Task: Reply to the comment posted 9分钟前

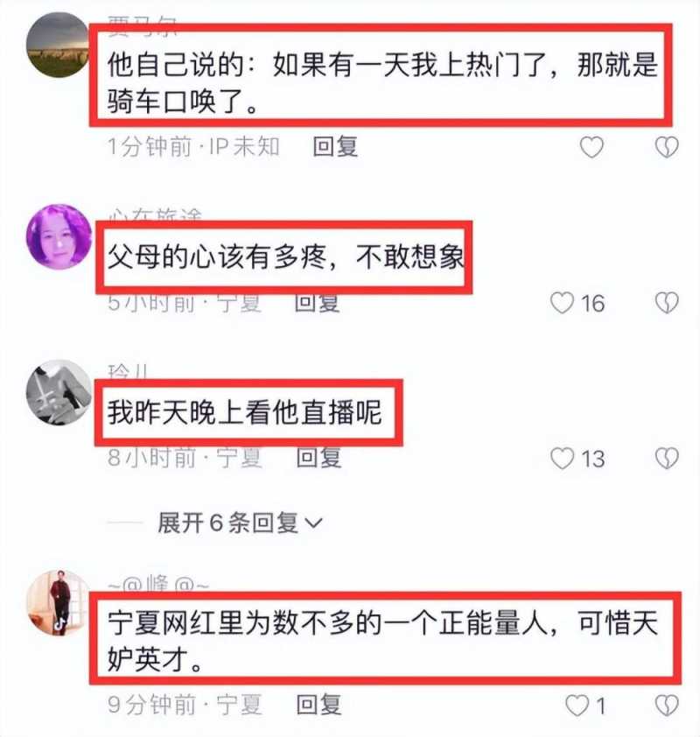Action: (319, 705)
